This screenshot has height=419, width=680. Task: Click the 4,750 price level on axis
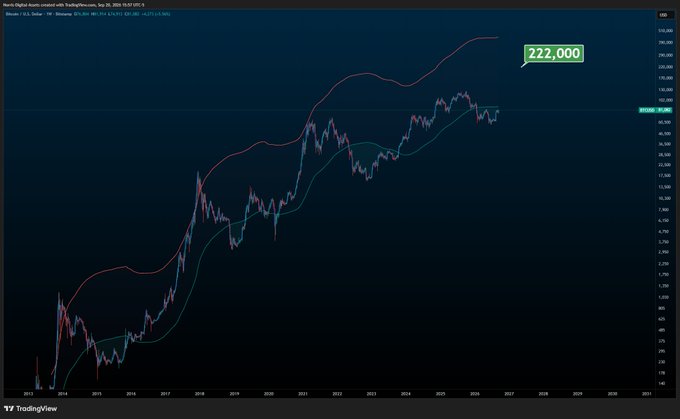(x=664, y=232)
